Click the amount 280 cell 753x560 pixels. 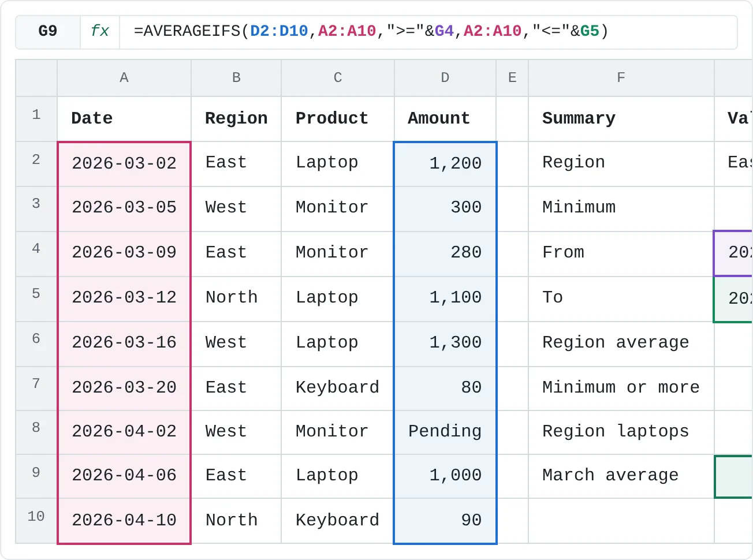tap(445, 254)
